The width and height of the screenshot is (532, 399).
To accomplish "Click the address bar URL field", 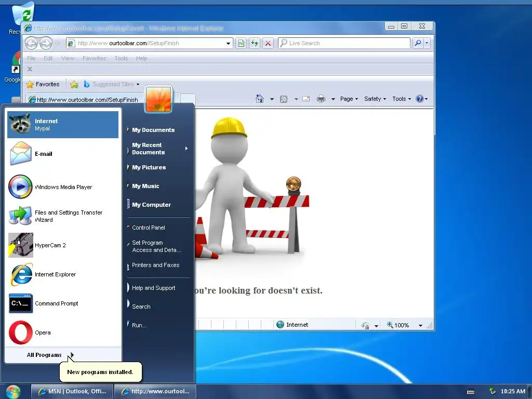I will click(x=149, y=43).
